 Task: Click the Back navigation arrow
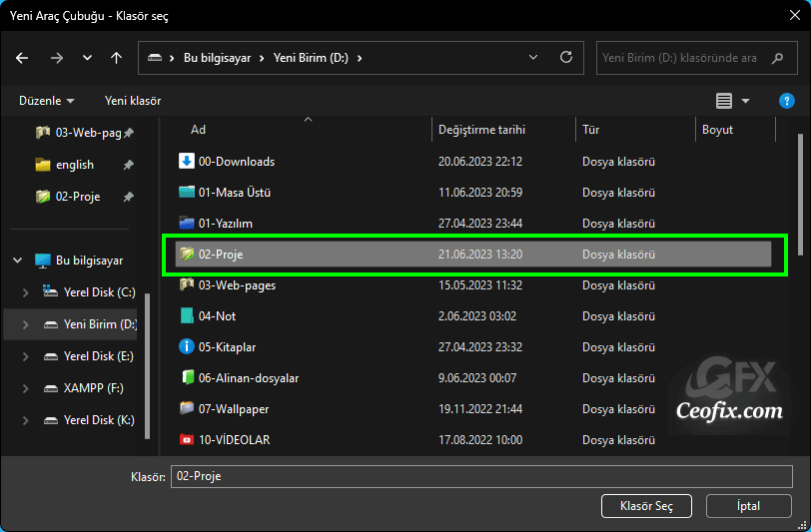[22, 58]
